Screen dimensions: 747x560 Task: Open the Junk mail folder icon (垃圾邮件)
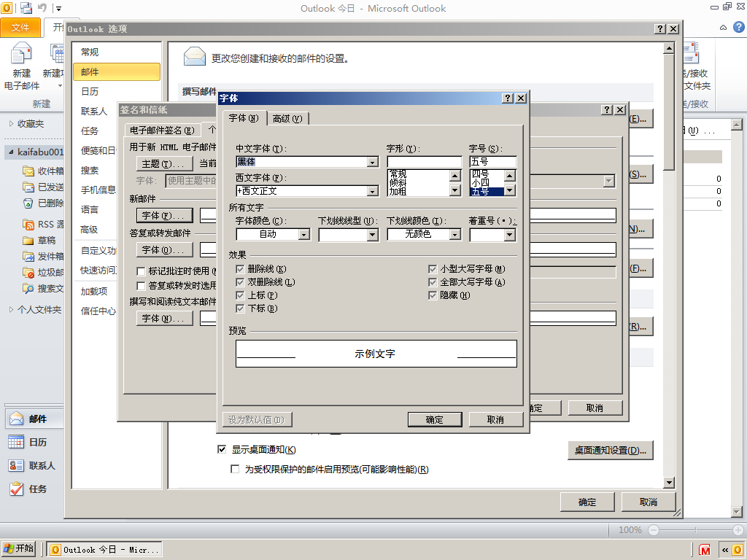click(28, 273)
